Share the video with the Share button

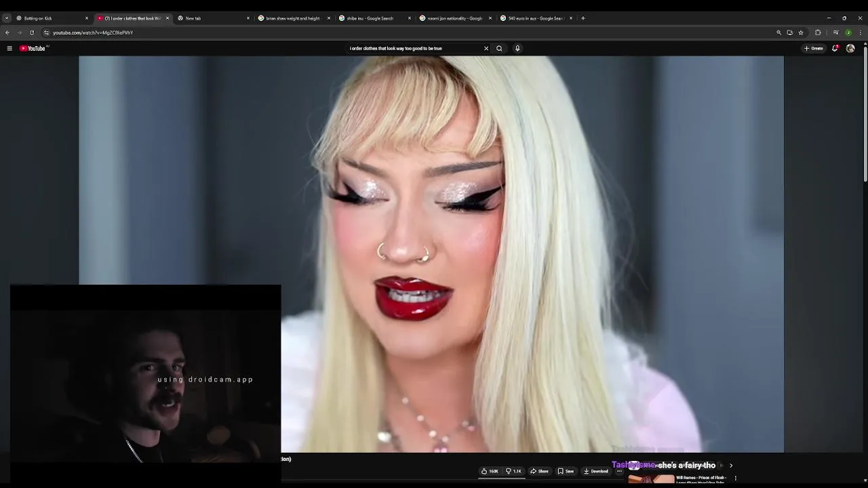click(x=539, y=471)
